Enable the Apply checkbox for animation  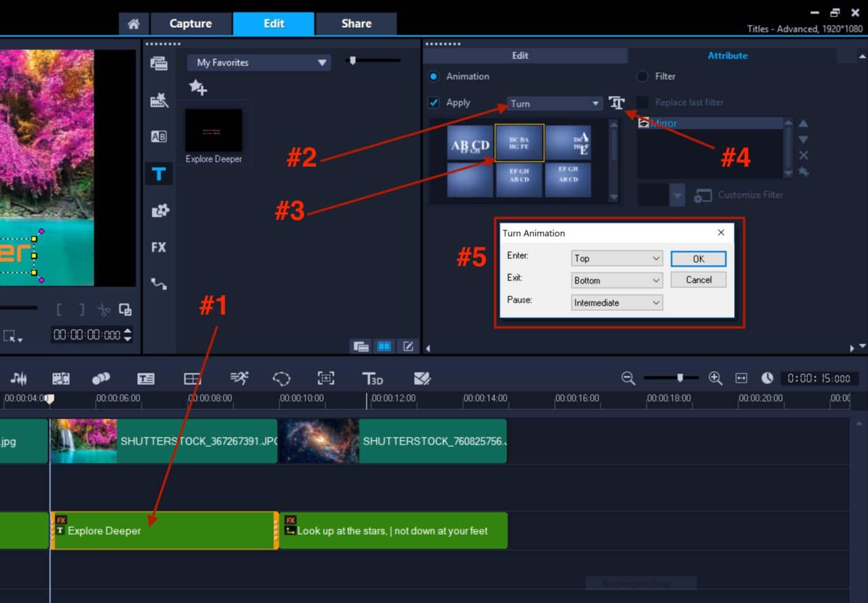coord(434,102)
